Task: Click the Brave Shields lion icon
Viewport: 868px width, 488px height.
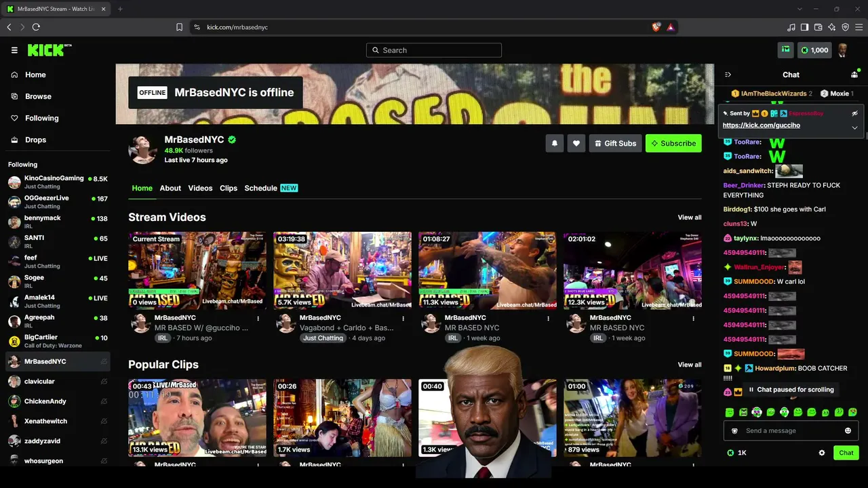Action: click(656, 27)
